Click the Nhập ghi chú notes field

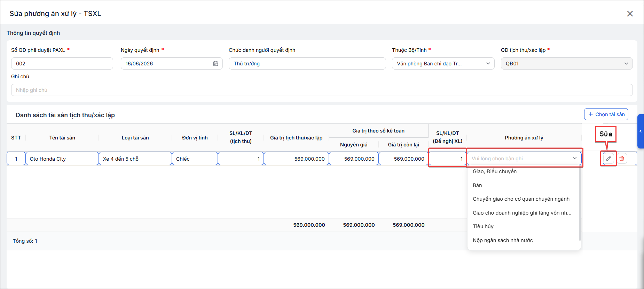322,90
